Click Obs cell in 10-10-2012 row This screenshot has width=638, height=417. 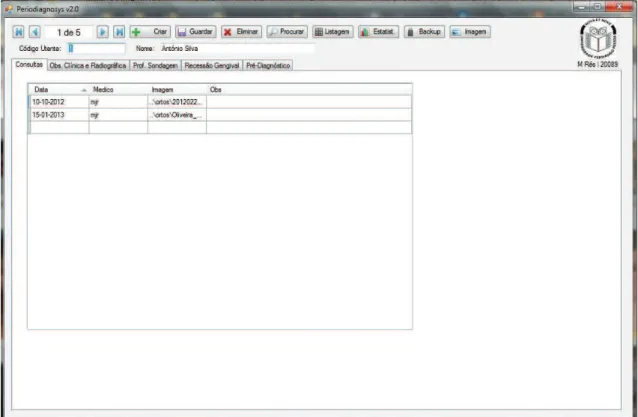309,102
